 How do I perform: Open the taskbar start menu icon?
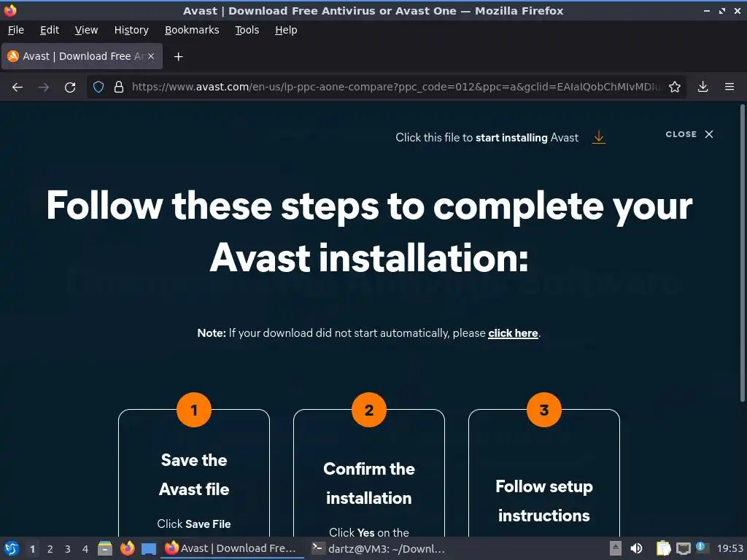[x=12, y=548]
